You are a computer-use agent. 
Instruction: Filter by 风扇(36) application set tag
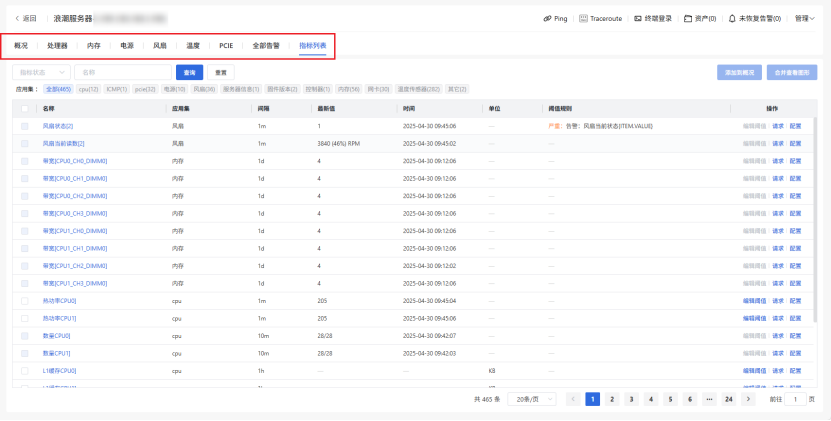(x=204, y=89)
